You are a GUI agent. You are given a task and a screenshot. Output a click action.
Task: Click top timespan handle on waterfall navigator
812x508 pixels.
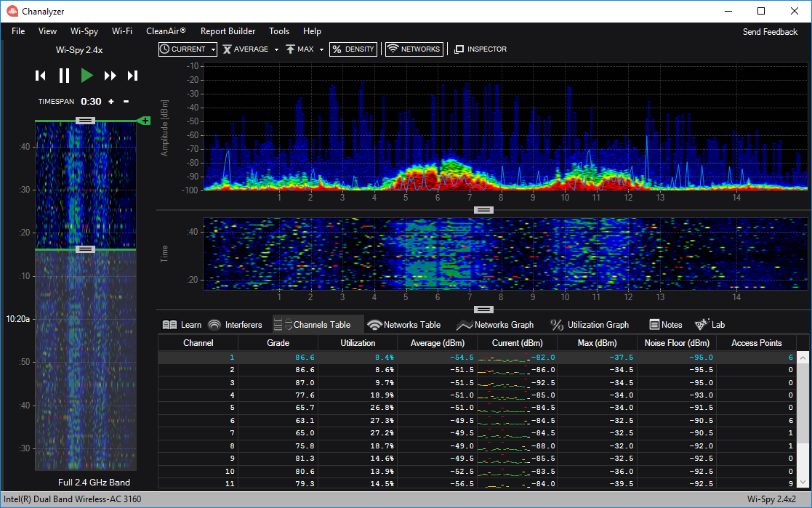tap(85, 121)
